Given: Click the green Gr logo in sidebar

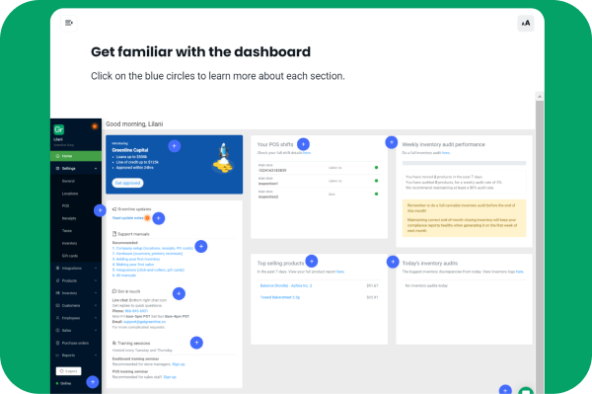Looking at the screenshot, I should click(x=59, y=130).
